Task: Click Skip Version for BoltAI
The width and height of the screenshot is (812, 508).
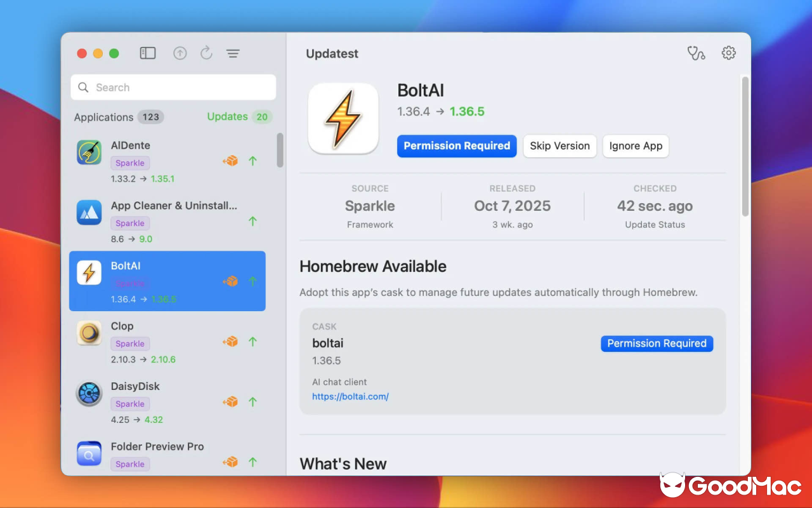Action: point(560,146)
